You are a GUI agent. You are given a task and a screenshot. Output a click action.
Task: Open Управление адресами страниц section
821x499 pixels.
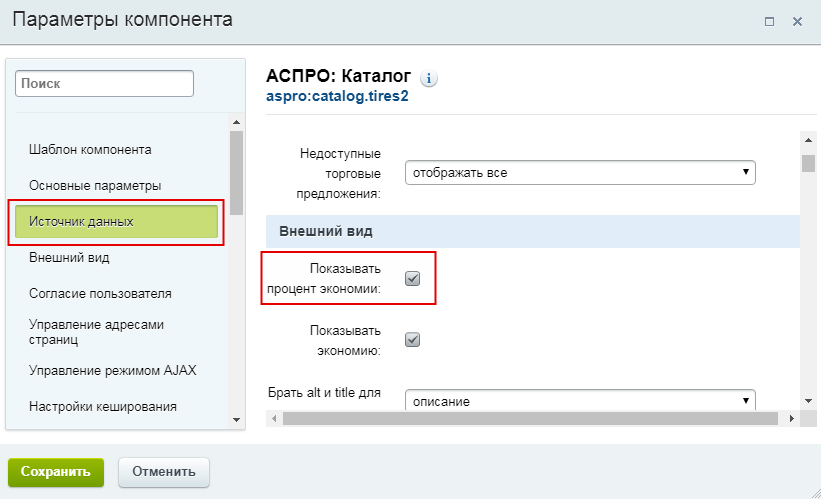(x=96, y=332)
